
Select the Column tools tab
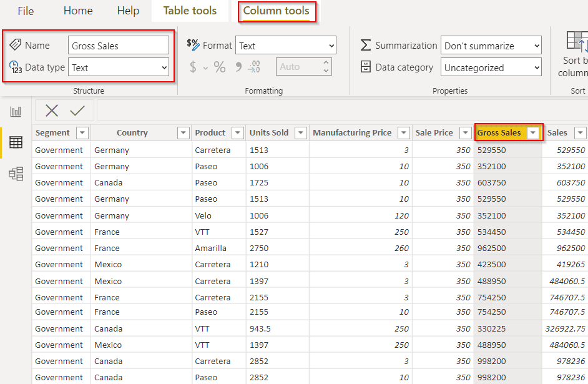click(277, 11)
